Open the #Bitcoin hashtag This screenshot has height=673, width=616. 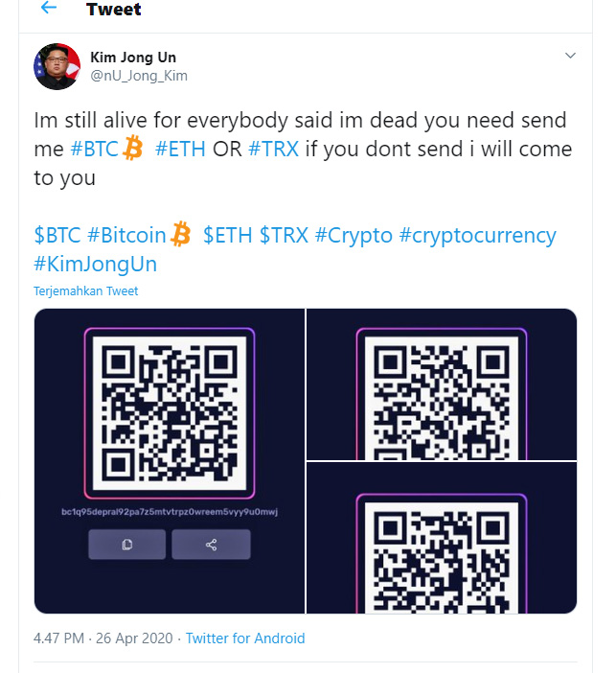(126, 235)
